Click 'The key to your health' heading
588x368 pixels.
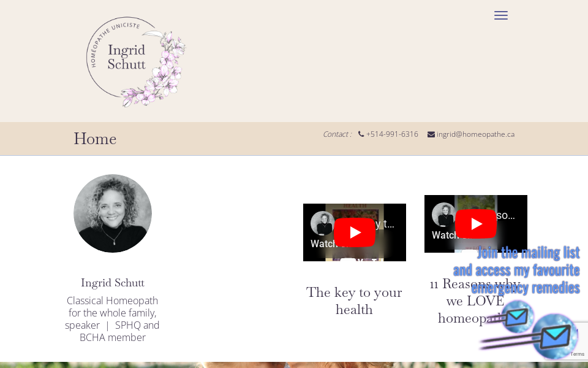click(x=354, y=301)
